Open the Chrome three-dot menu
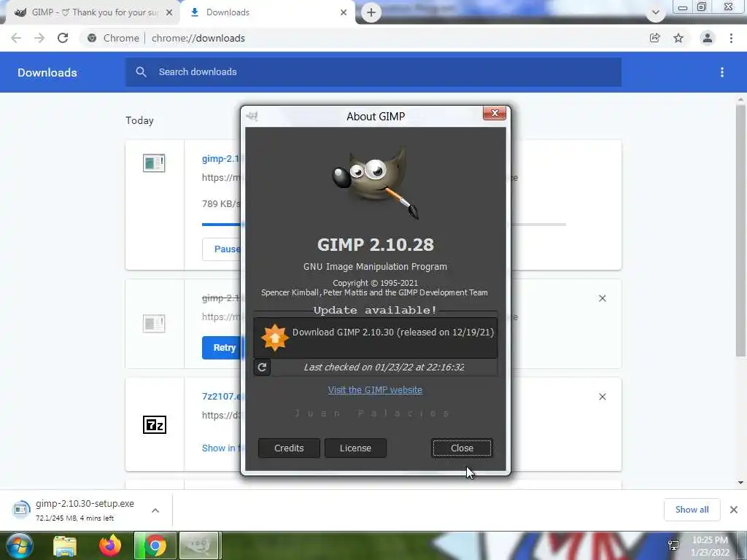This screenshot has height=560, width=747. click(731, 38)
